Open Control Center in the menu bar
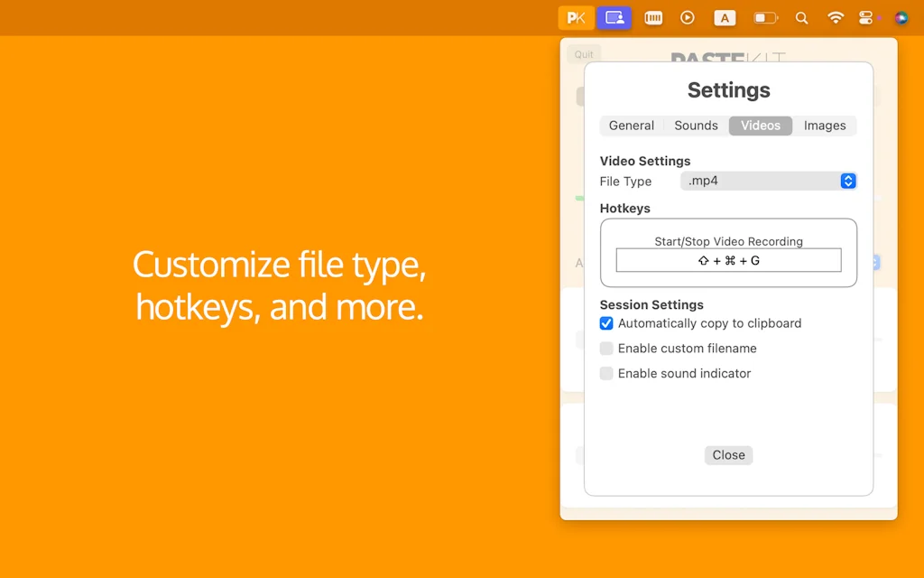The width and height of the screenshot is (924, 578). click(x=867, y=17)
